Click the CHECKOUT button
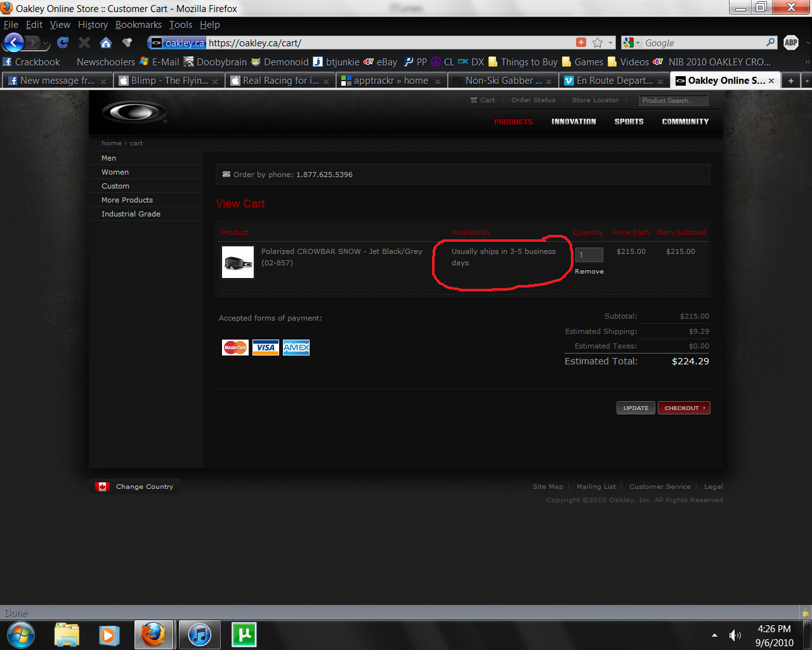 tap(684, 408)
